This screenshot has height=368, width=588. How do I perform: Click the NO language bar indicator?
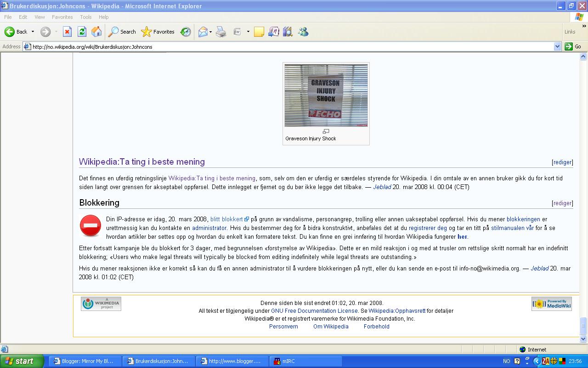pyautogui.click(x=507, y=361)
